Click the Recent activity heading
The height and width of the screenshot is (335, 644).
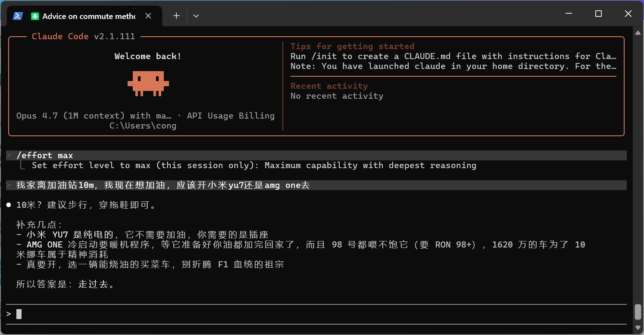329,86
